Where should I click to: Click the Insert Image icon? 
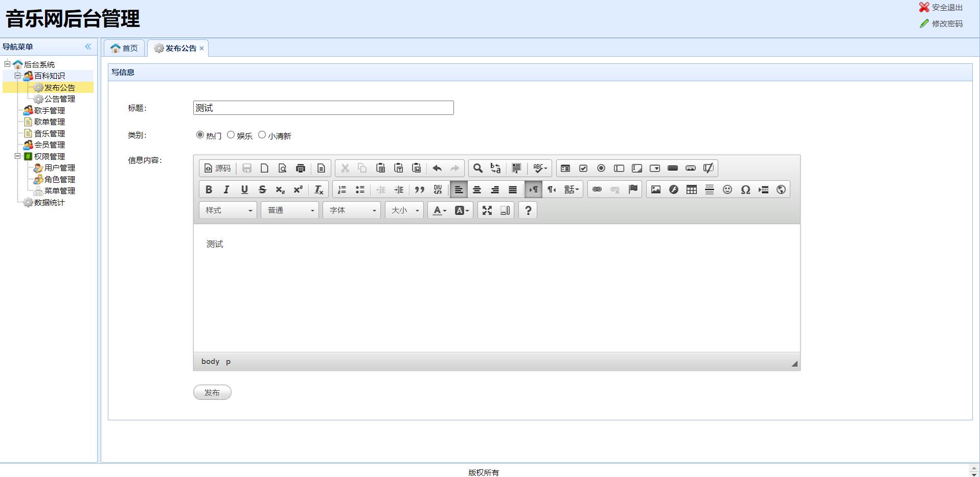[x=656, y=189]
